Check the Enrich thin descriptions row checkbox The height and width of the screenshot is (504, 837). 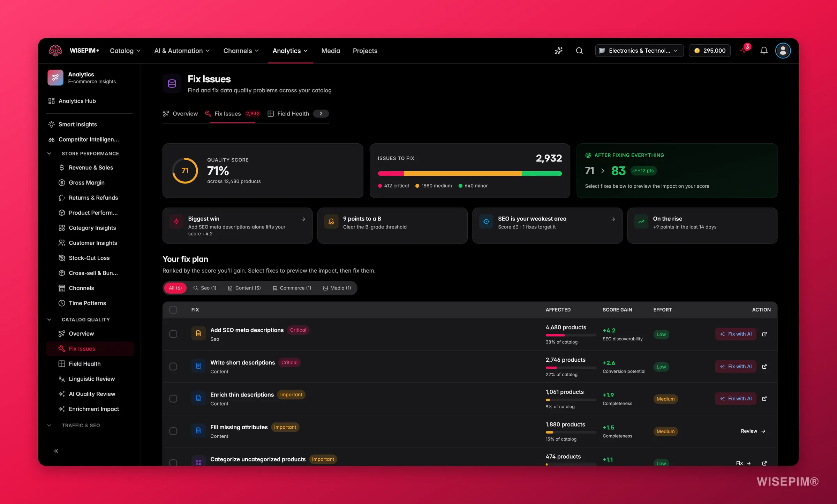coord(173,399)
